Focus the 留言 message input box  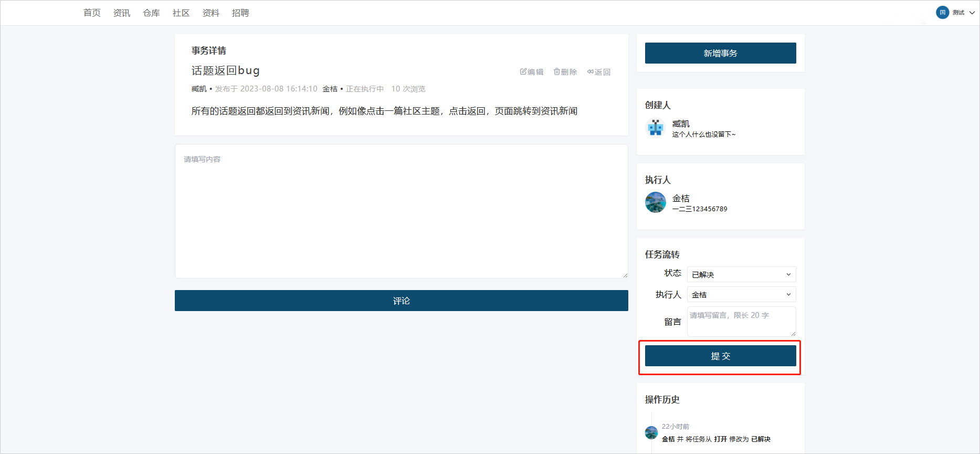coord(741,321)
